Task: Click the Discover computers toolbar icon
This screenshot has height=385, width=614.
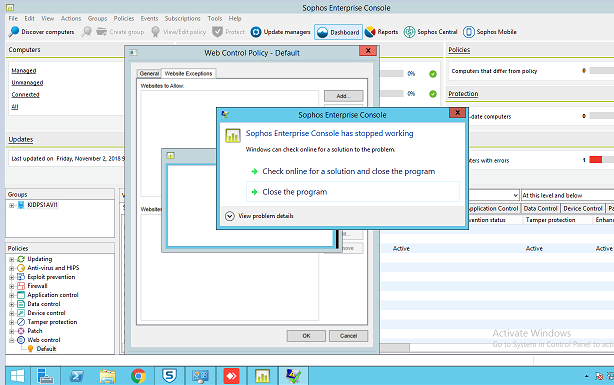Action: (14, 32)
